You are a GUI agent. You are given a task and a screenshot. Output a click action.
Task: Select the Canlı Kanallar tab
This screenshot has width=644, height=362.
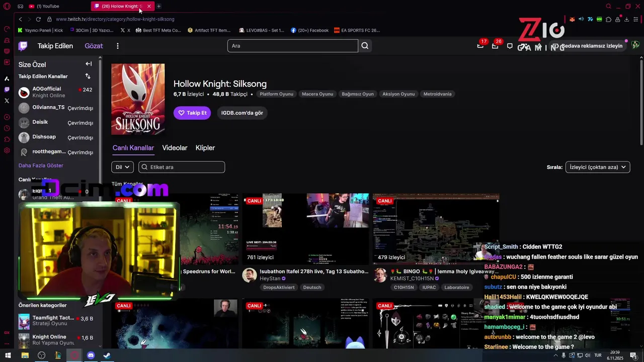[x=133, y=148]
